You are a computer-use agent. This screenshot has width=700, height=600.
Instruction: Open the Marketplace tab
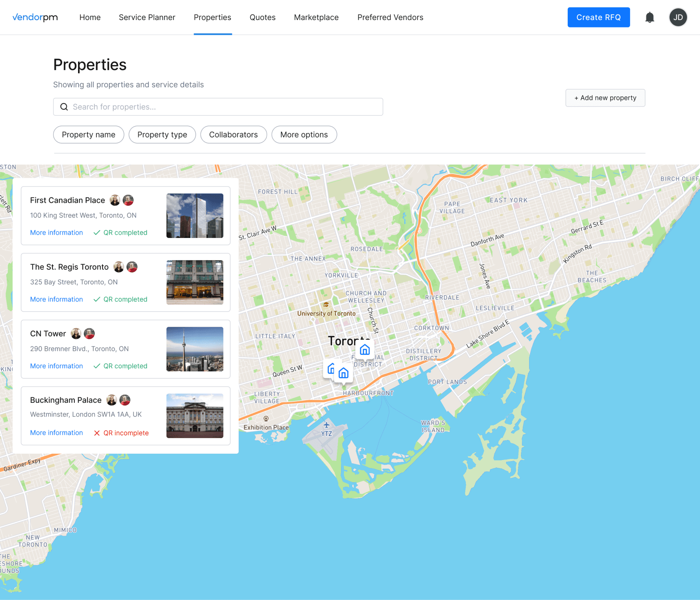pyautogui.click(x=316, y=17)
